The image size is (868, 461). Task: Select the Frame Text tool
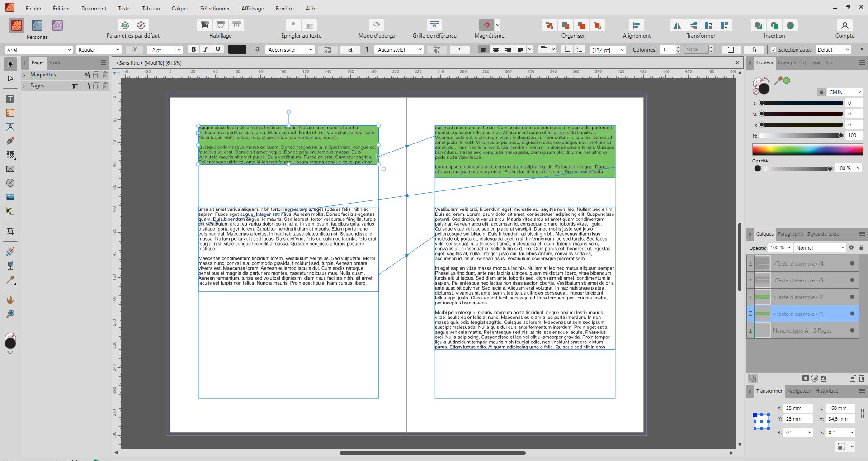(10, 99)
